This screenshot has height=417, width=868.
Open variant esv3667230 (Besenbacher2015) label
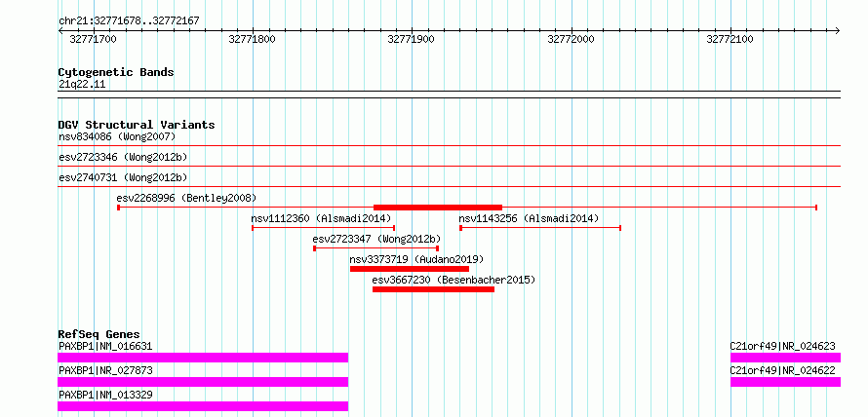click(x=454, y=280)
